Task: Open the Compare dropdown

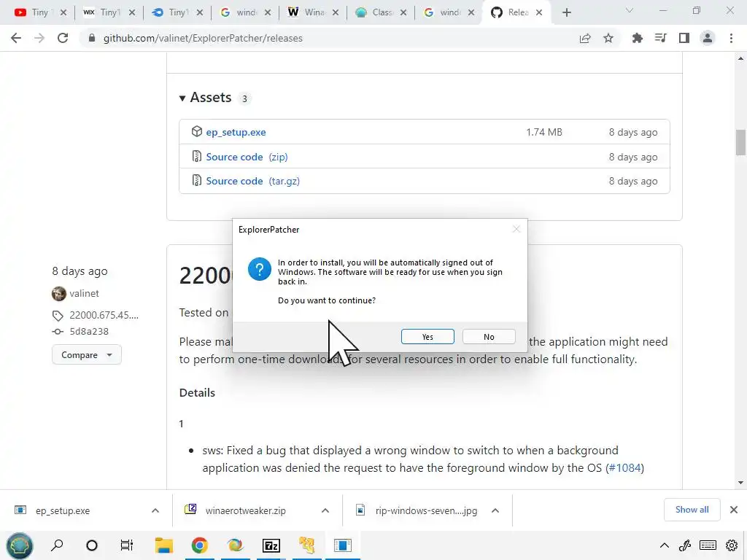Action: click(87, 355)
